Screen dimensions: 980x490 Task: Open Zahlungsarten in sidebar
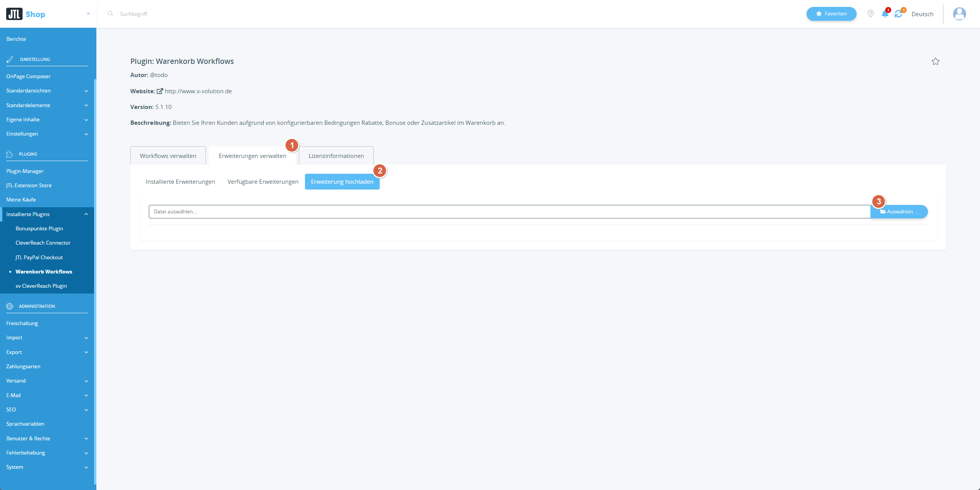point(24,366)
